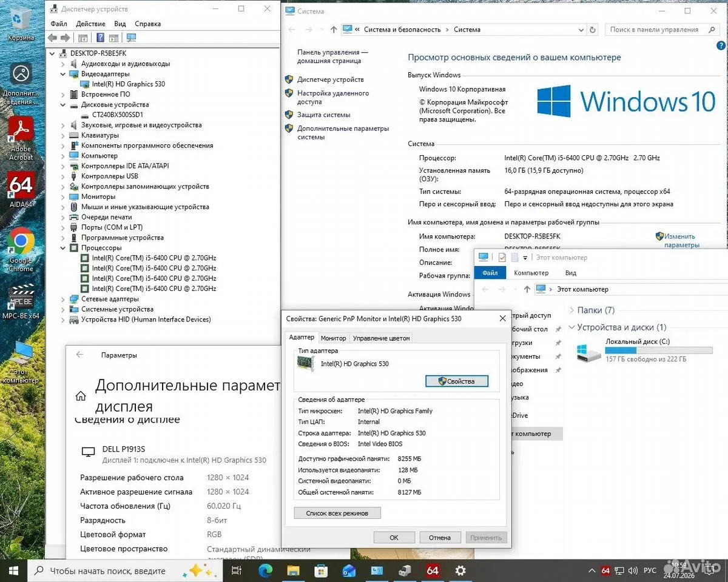Open Outlook from the taskbar
The height and width of the screenshot is (582, 728).
pos(349,570)
